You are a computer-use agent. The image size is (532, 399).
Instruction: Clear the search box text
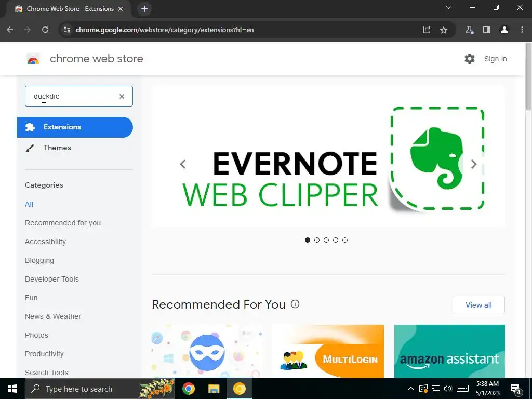(x=122, y=96)
